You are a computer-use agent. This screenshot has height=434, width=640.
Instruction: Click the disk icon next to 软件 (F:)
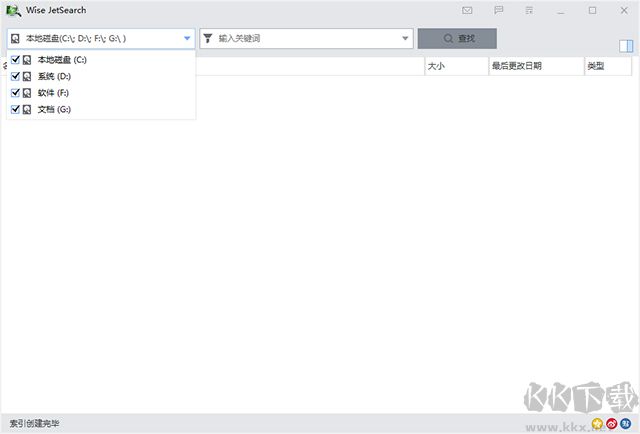tap(27, 93)
